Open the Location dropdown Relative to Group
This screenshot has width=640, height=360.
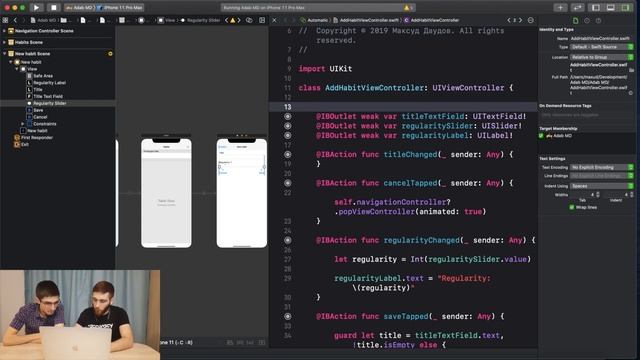[x=602, y=57]
